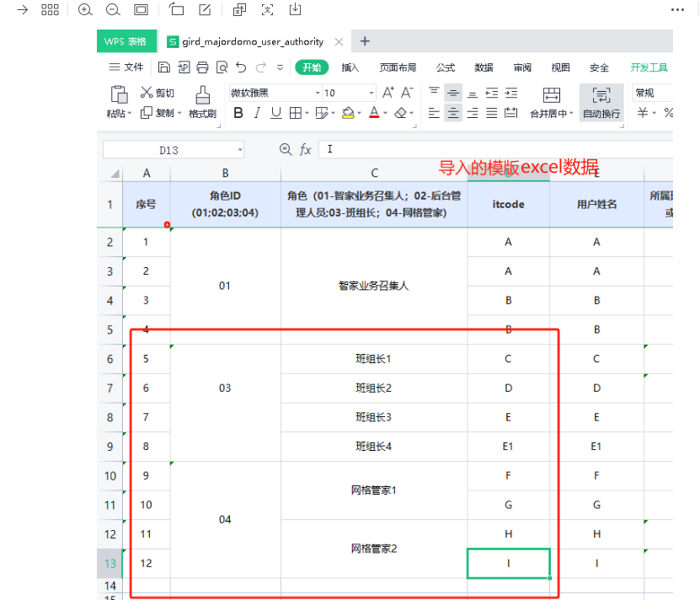The image size is (700, 600).
Task: Open the three-dots more options menu
Action: pos(677,9)
